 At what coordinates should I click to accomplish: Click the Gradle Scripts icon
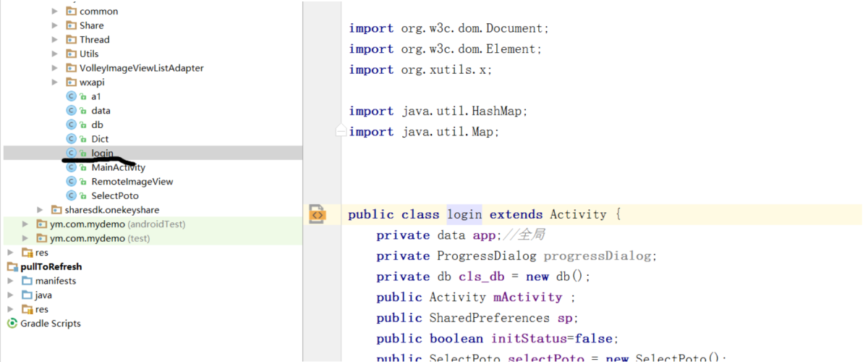(12, 323)
